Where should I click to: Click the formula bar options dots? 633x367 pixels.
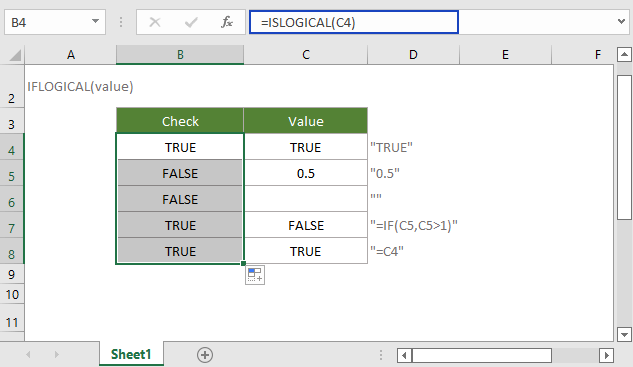(x=121, y=22)
